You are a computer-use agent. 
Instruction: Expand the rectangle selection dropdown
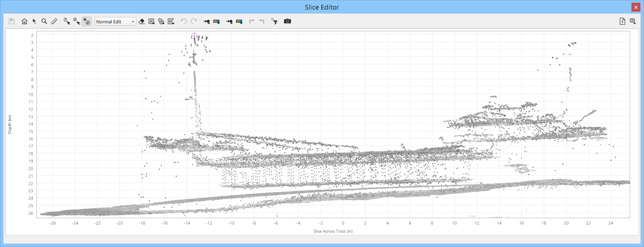[x=152, y=21]
